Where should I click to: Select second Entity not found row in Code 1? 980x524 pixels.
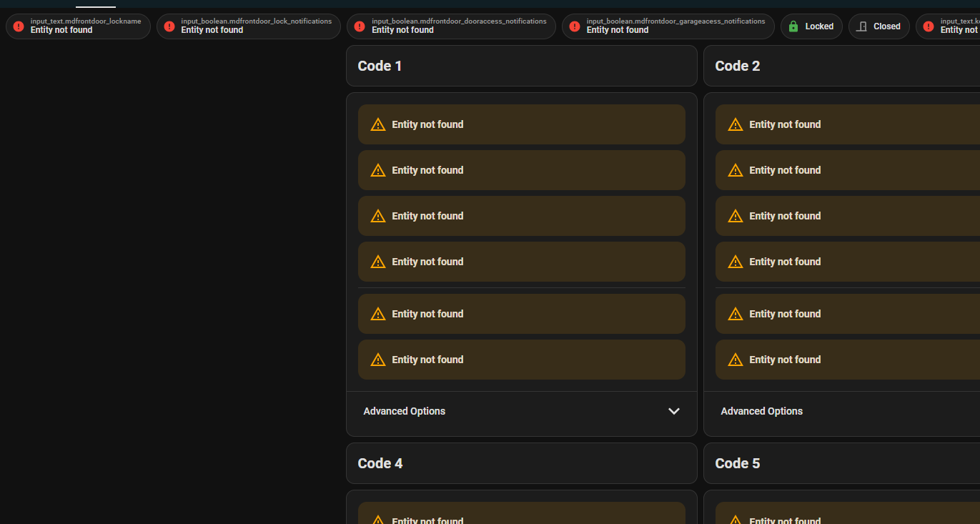pos(521,170)
